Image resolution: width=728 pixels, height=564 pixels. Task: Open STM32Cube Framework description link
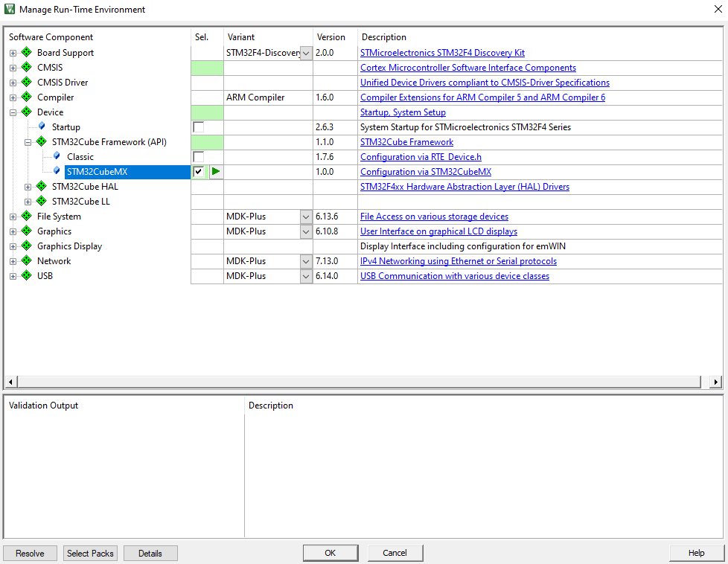click(406, 141)
